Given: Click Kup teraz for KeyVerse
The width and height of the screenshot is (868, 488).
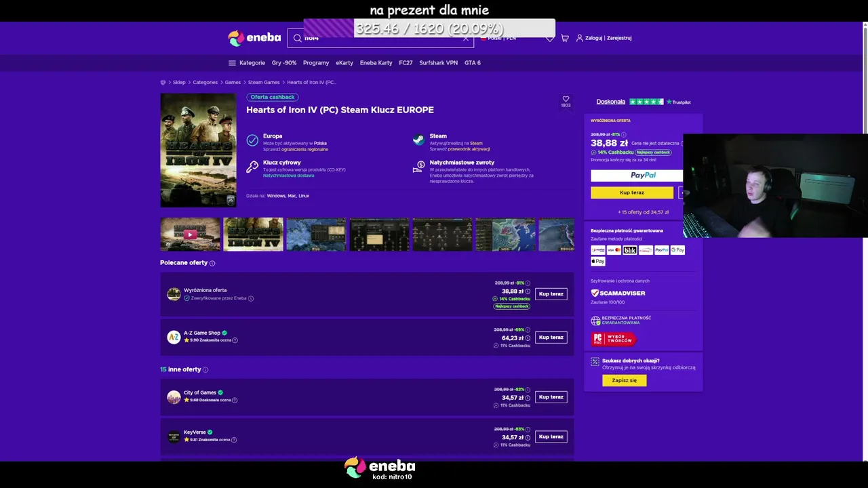Looking at the screenshot, I should (x=551, y=437).
